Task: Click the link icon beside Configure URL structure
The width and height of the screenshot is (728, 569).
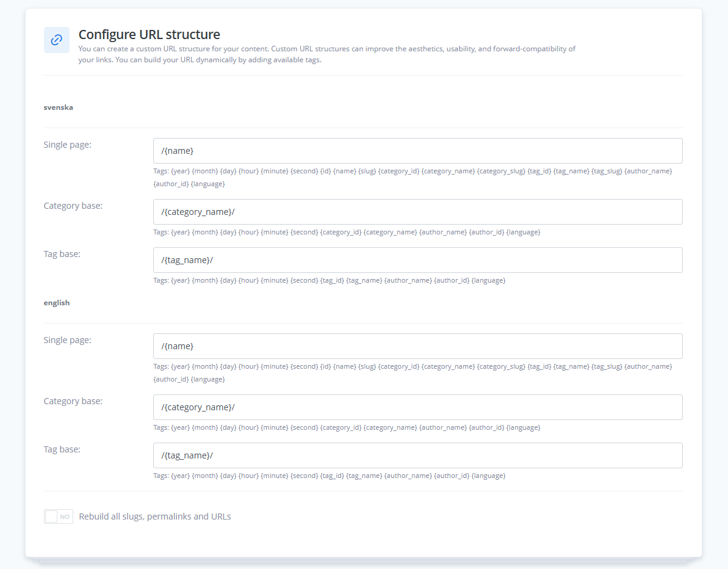Action: point(57,40)
